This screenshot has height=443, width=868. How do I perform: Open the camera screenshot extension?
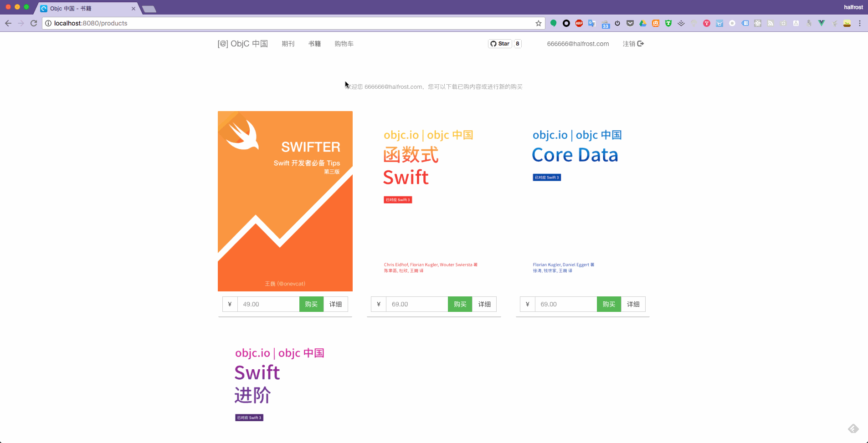(783, 23)
